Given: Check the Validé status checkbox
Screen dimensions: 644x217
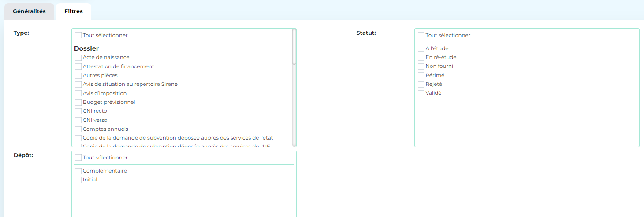Looking at the screenshot, I should 421,93.
